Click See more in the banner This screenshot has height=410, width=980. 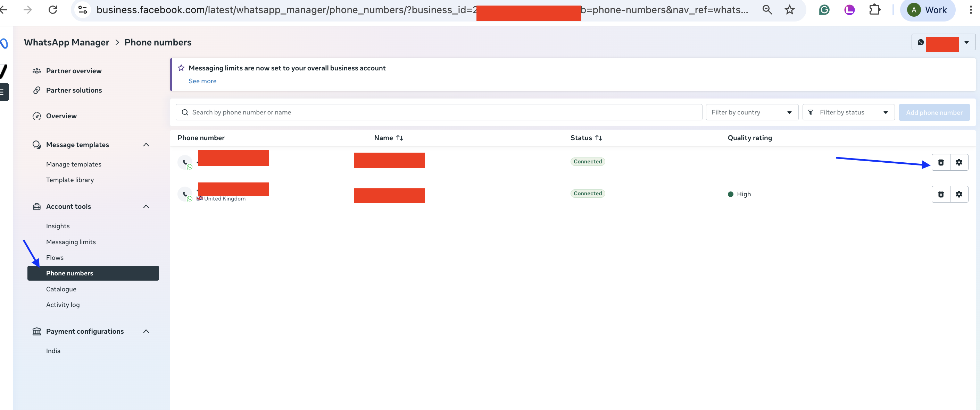coord(202,81)
